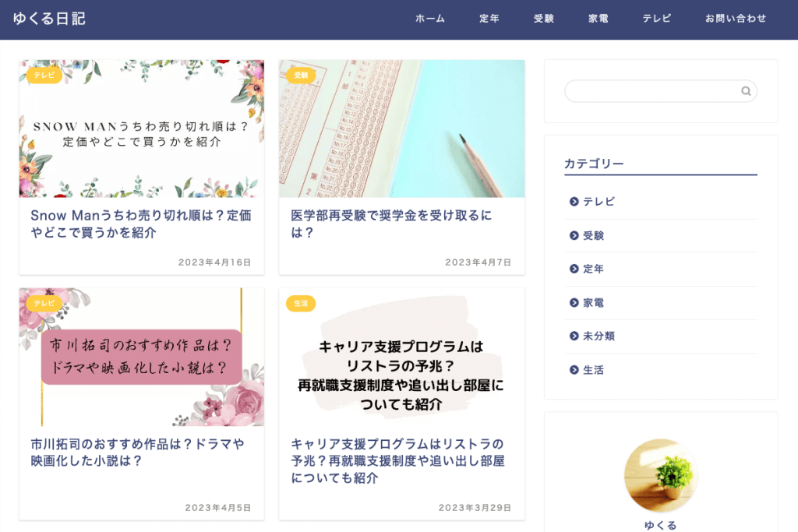Click the arrow icon beside テレビ category

tap(574, 202)
